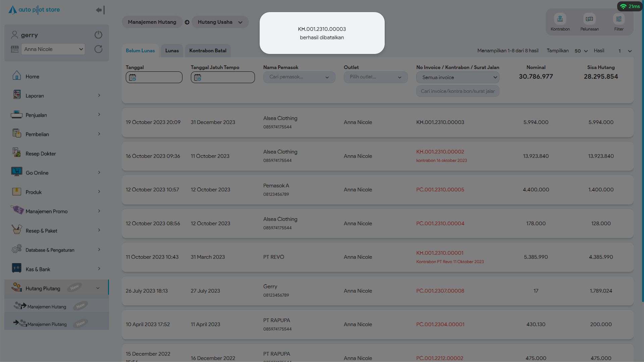The height and width of the screenshot is (362, 644).
Task: Open Manajemen Piutang submenu item
Action: (47, 324)
